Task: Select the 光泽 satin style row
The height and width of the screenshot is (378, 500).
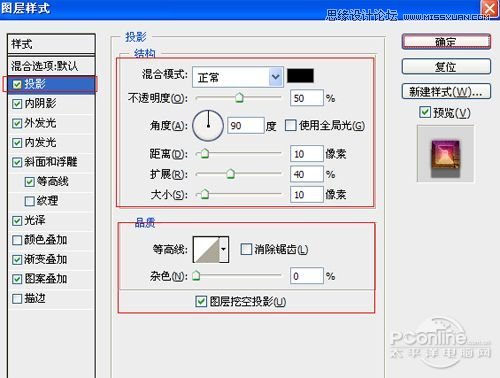Action: point(51,220)
